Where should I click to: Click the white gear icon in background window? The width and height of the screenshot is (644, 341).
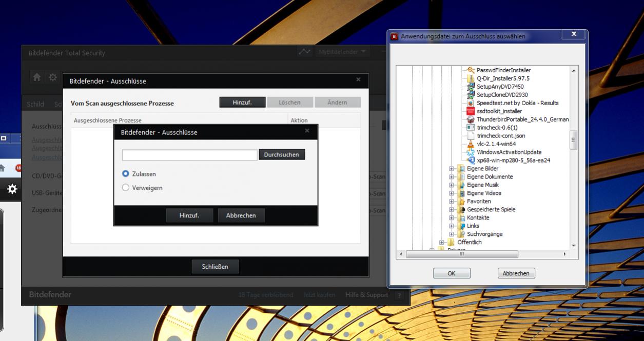[12, 189]
